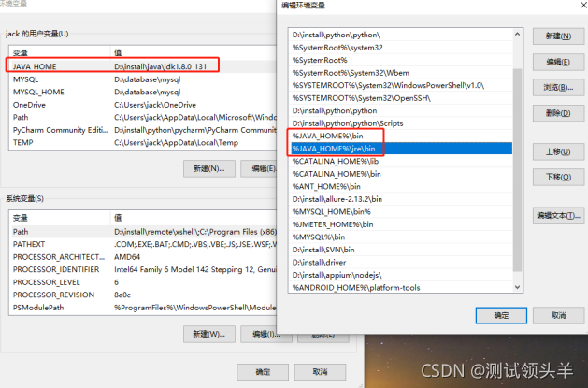This screenshot has width=588, height=388.
Task: Click 值 column header in system variables
Action: click(194, 218)
